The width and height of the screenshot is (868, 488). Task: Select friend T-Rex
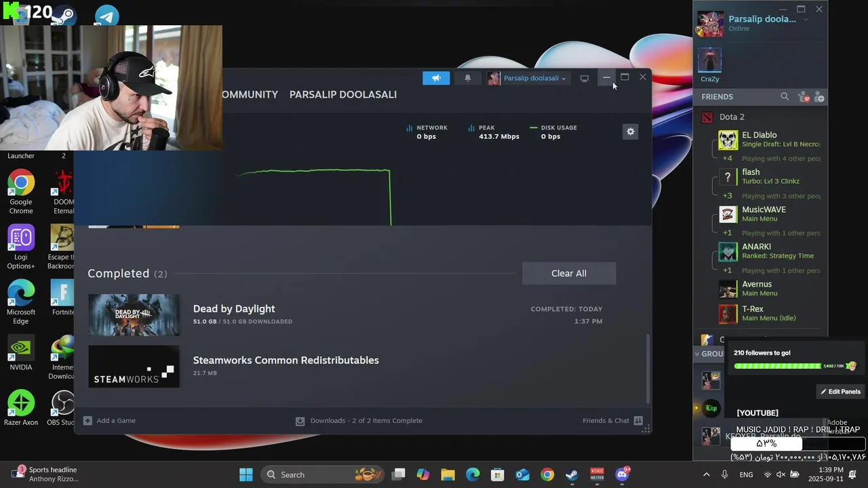point(770,314)
